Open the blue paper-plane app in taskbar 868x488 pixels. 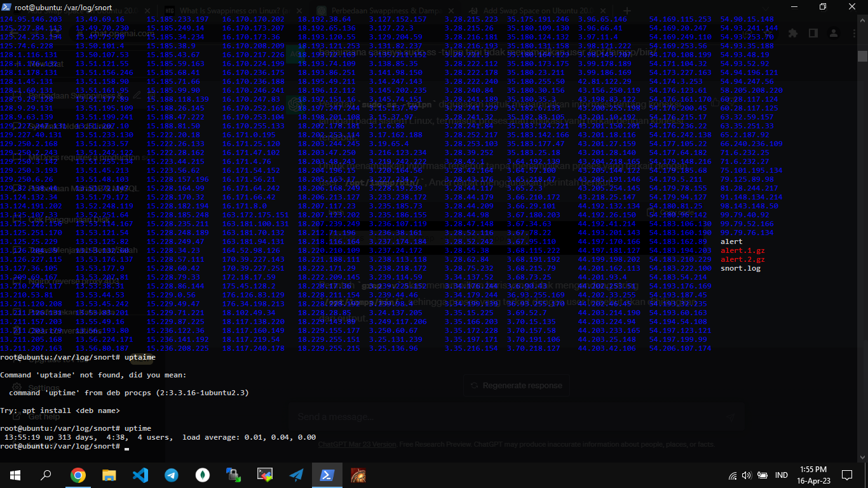[x=296, y=475]
